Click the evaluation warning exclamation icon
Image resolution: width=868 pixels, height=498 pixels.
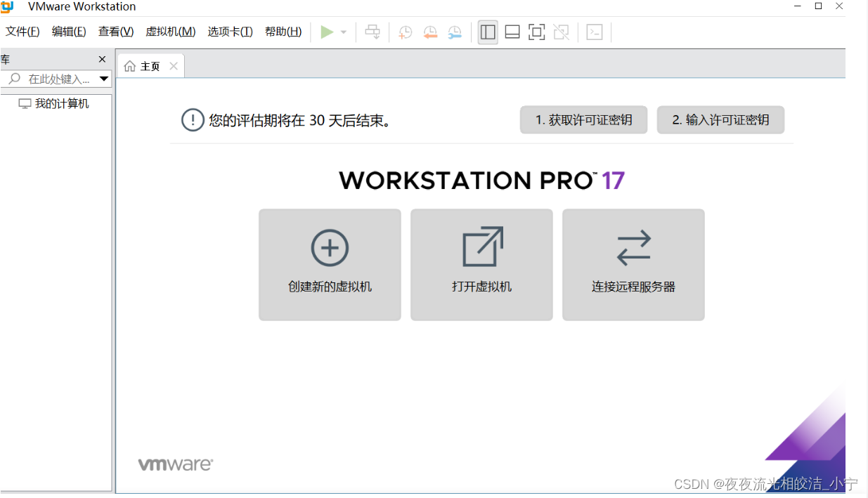click(193, 120)
